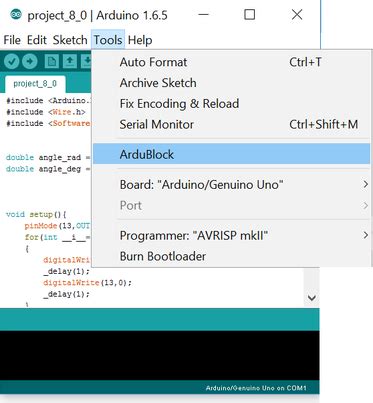
Task: Choose Auto Format from the Tools menu
Action: click(x=232, y=62)
